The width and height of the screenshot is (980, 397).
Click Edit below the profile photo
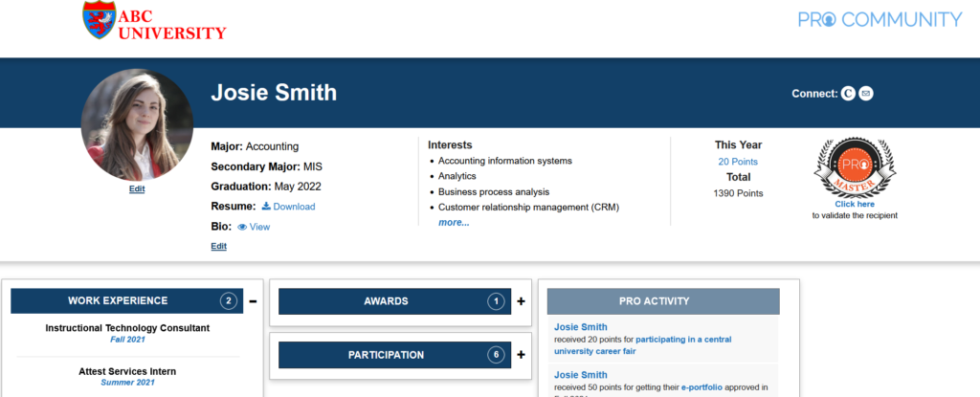click(x=137, y=189)
